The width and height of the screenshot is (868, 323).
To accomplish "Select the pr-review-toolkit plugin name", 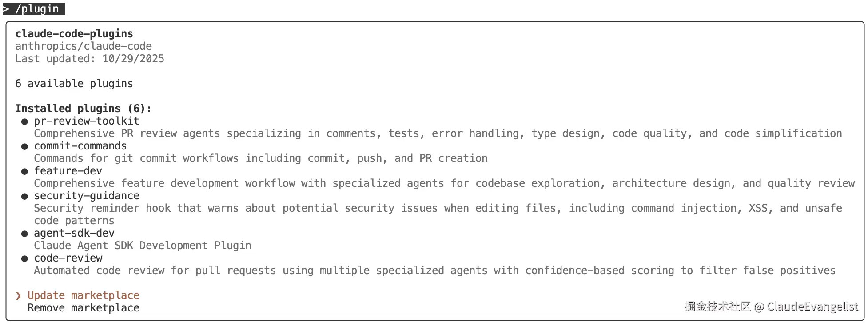I will coord(87,121).
